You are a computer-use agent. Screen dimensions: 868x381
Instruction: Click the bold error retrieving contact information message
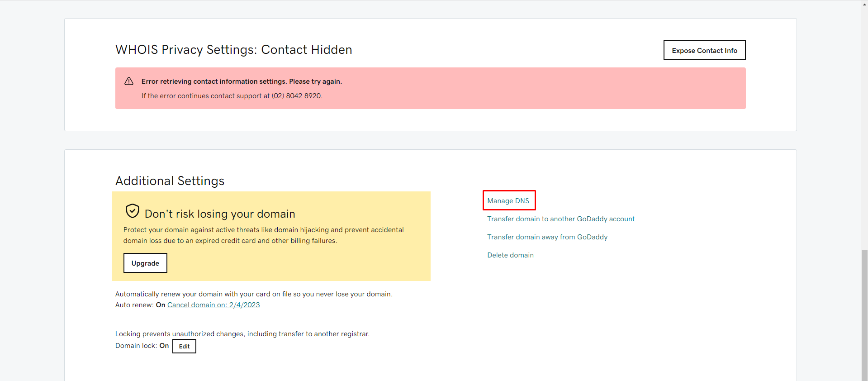point(242,81)
